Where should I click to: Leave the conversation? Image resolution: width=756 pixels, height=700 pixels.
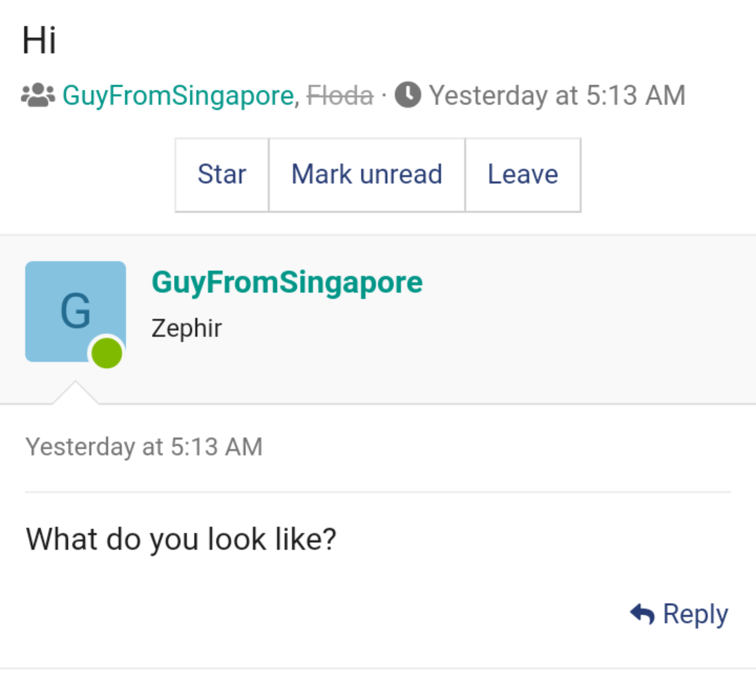point(523,175)
